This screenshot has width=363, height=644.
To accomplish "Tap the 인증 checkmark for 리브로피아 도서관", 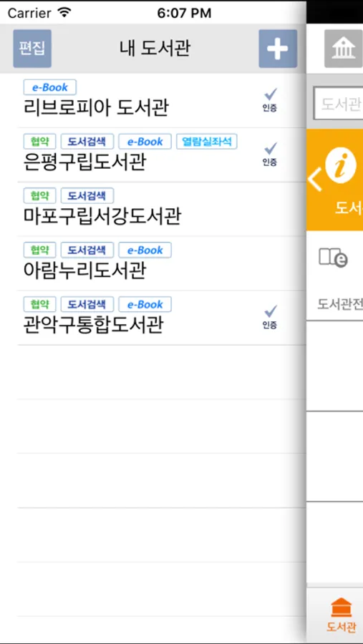I will [x=270, y=99].
